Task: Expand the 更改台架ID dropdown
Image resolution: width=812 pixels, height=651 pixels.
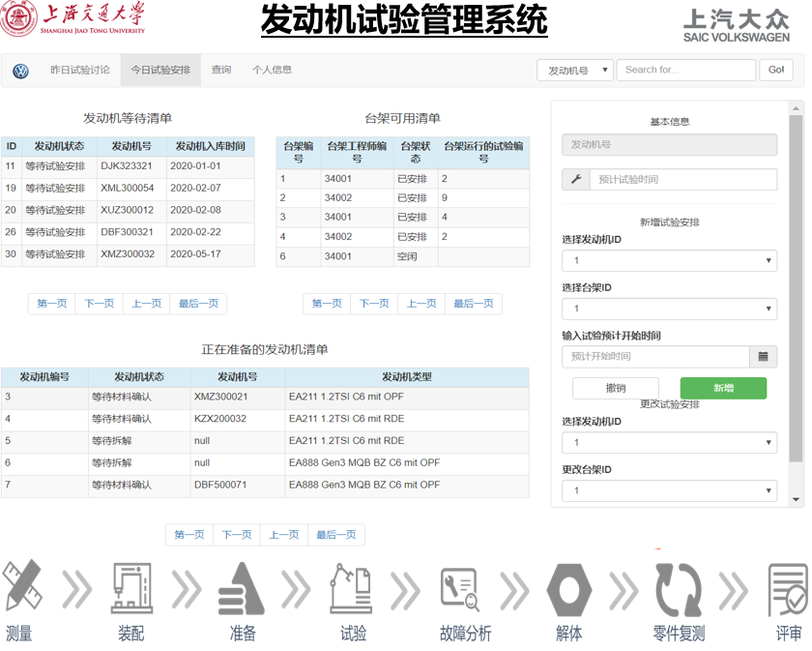Action: pyautogui.click(x=669, y=490)
